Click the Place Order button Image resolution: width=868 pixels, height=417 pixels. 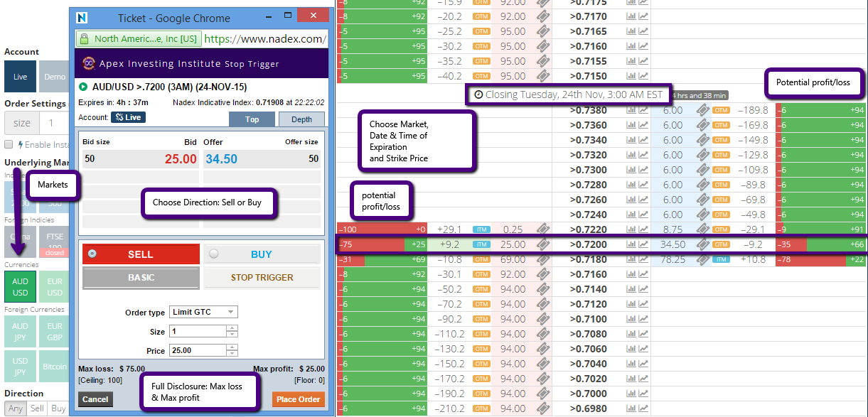299,399
